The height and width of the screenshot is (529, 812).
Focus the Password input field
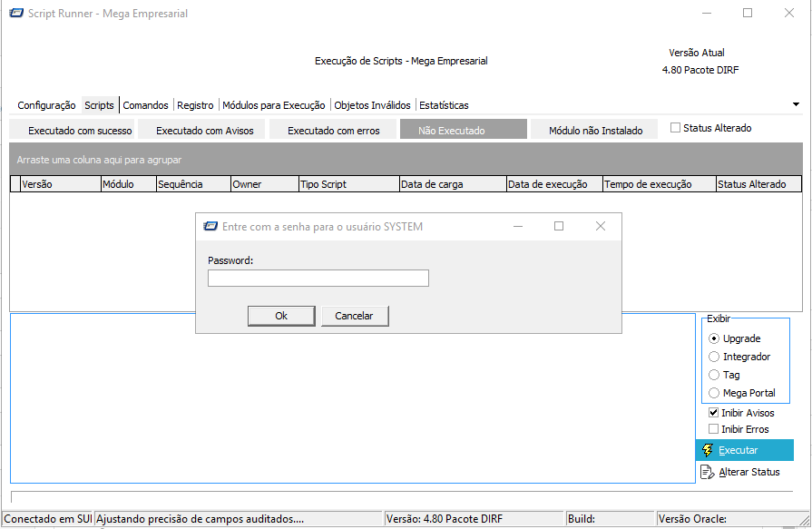[318, 279]
